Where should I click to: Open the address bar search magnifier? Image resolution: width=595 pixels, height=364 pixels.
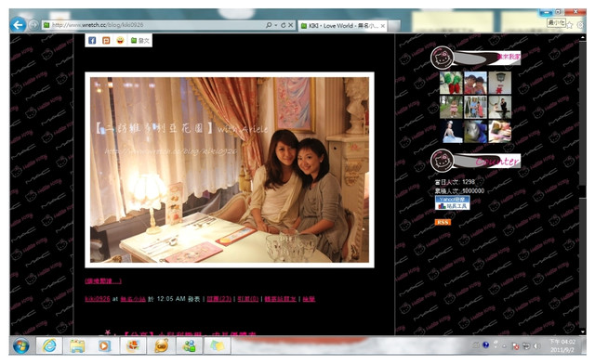pos(269,25)
